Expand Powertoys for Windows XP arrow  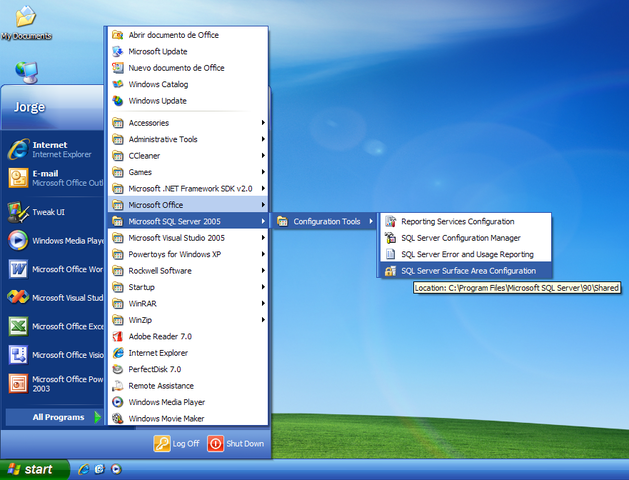pos(263,254)
